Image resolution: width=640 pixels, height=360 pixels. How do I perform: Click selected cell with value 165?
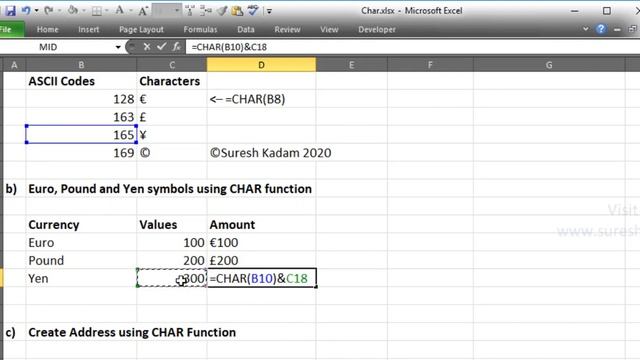(x=81, y=135)
